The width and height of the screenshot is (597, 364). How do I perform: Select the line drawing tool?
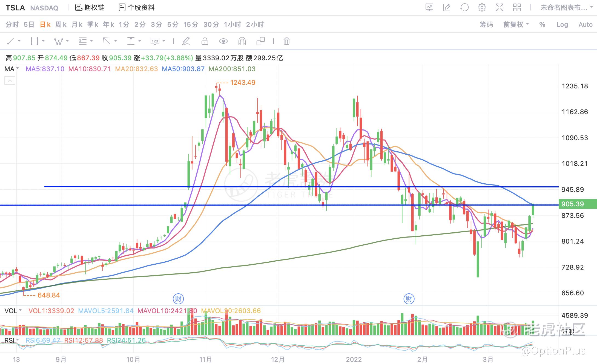point(10,41)
